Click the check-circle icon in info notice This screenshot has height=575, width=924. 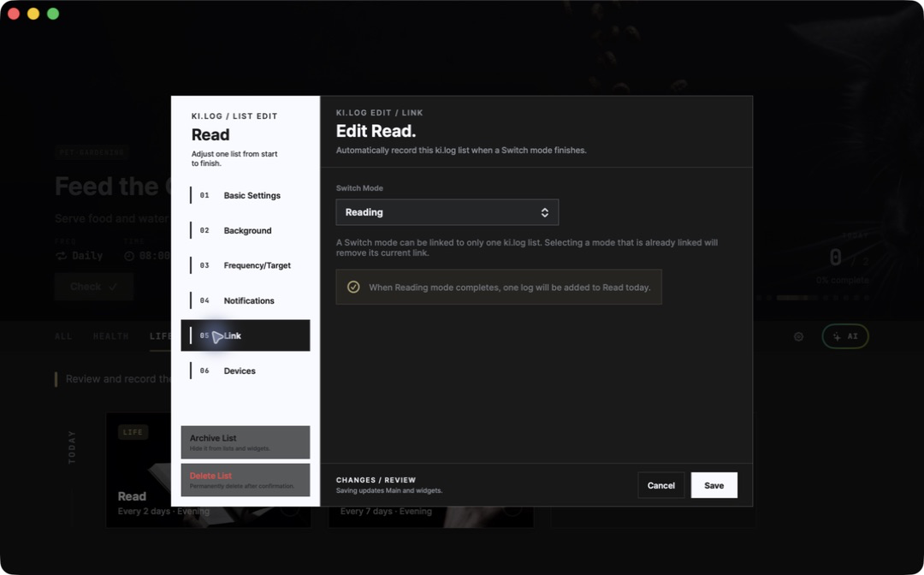[x=353, y=287]
